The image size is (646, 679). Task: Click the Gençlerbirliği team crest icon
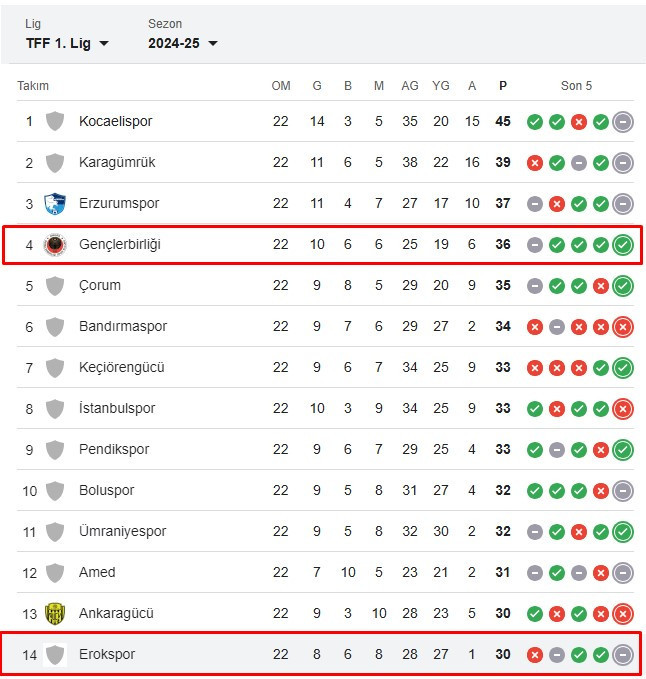55,245
